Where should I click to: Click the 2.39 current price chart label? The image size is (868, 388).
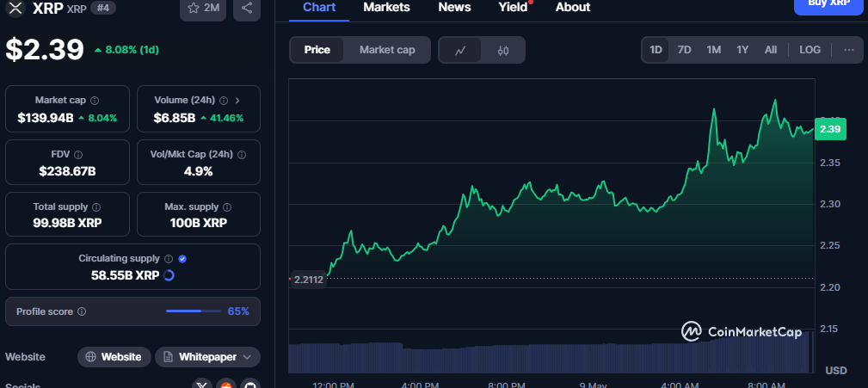pos(830,129)
